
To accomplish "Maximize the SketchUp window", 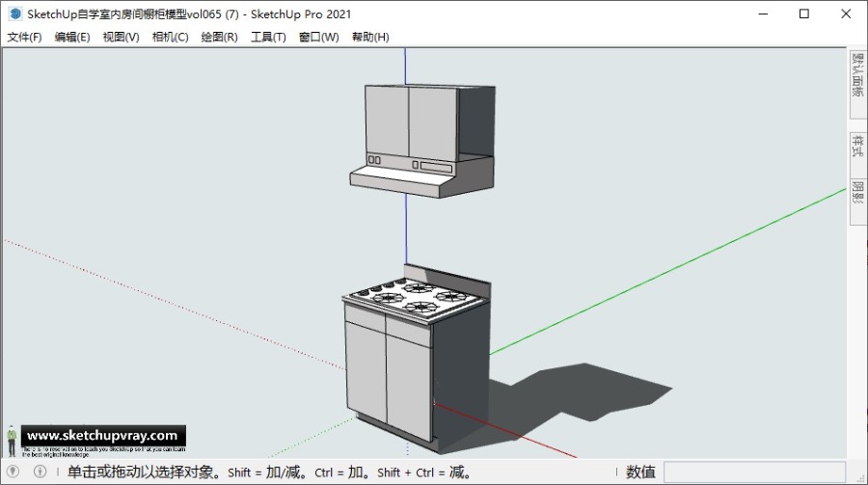I will pos(804,13).
